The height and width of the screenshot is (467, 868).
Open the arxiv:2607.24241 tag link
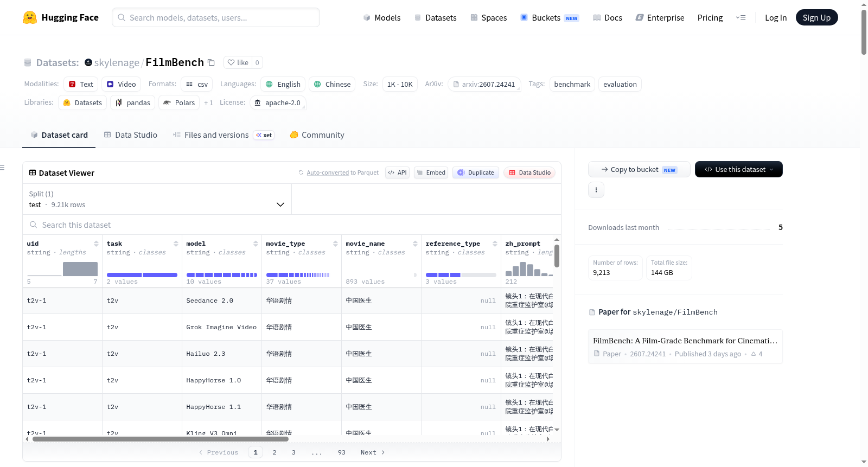(x=484, y=84)
